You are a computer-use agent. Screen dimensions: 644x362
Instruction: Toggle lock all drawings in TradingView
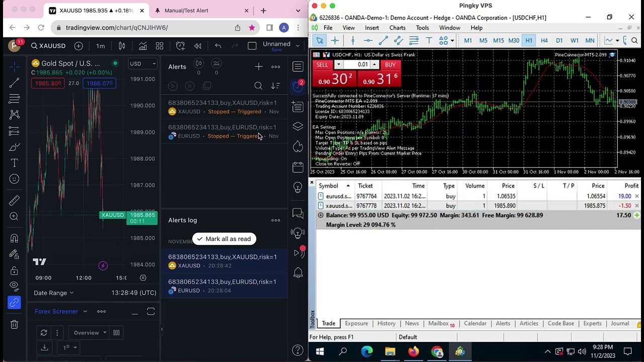click(14, 270)
